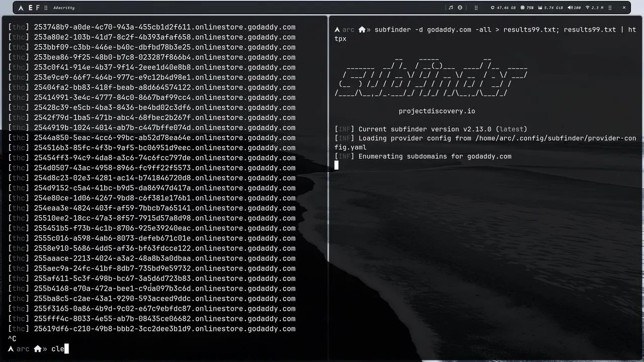Click the 'cle' command input in left terminal
This screenshot has width=644, height=362.
click(57, 349)
